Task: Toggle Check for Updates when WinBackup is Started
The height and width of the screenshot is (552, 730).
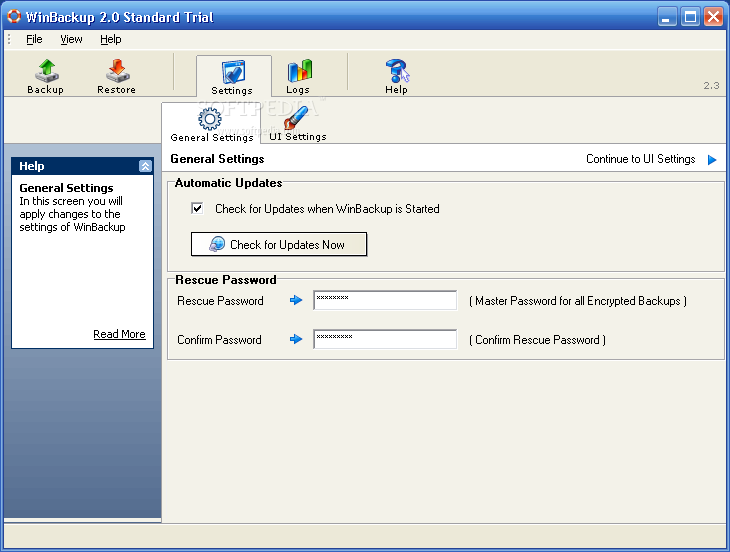Action: [x=197, y=208]
